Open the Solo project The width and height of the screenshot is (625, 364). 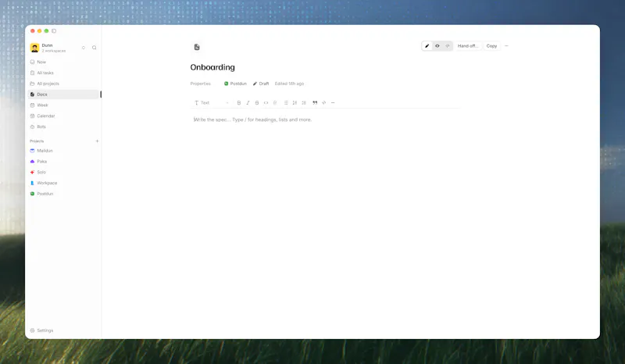(63, 172)
